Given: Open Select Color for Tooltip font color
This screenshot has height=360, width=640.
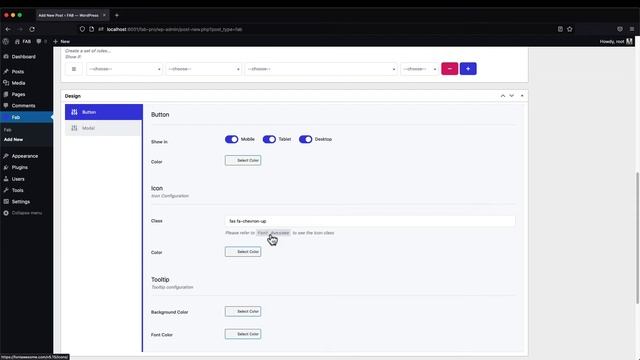Looking at the screenshot, I should click(x=243, y=334).
